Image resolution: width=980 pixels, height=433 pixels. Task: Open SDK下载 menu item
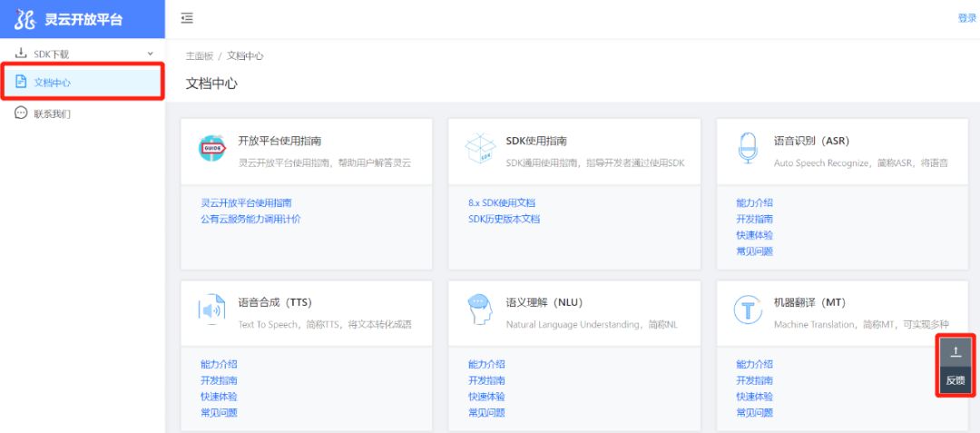tap(83, 54)
